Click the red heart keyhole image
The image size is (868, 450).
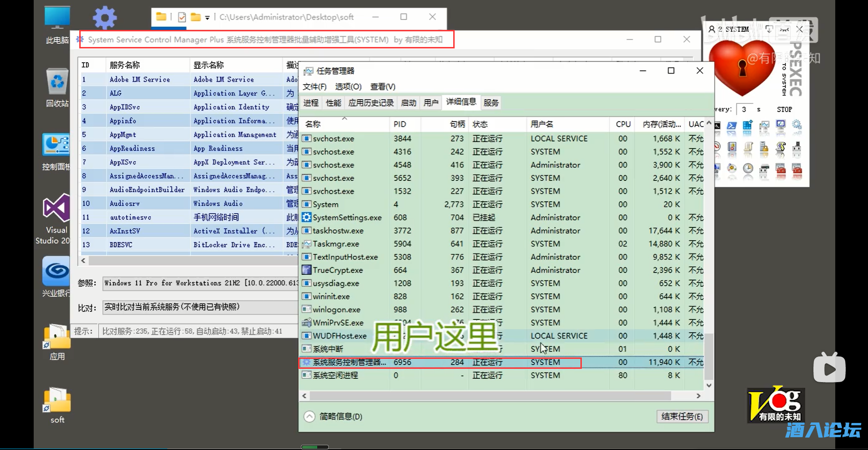742,67
